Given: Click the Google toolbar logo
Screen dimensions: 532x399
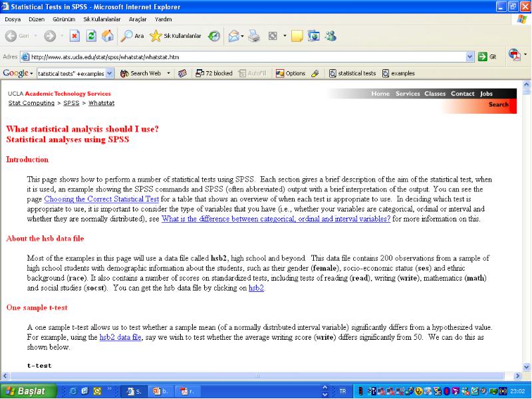Looking at the screenshot, I should [15, 73].
